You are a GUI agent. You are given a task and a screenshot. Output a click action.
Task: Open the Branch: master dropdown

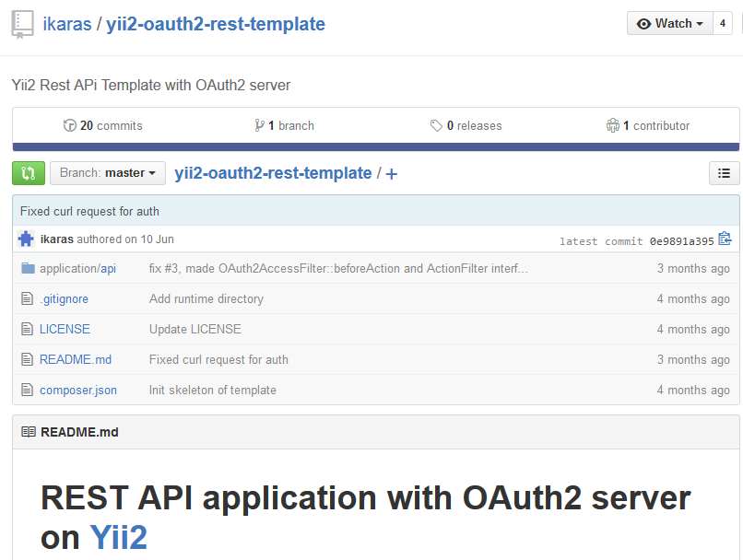click(108, 173)
